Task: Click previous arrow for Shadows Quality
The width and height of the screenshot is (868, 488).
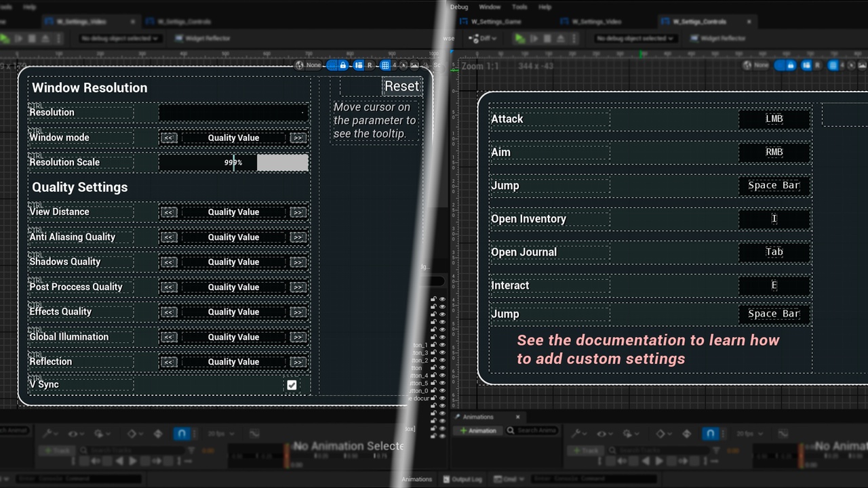Action: coord(169,262)
